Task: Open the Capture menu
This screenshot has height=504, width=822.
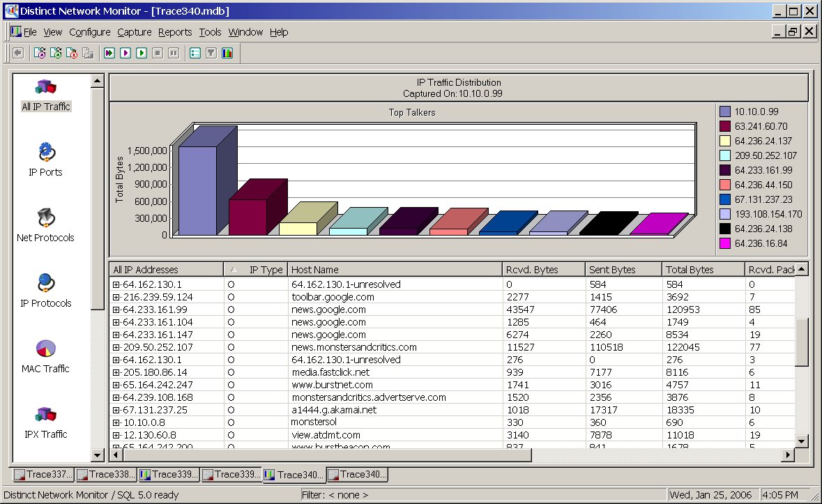Action: [134, 31]
